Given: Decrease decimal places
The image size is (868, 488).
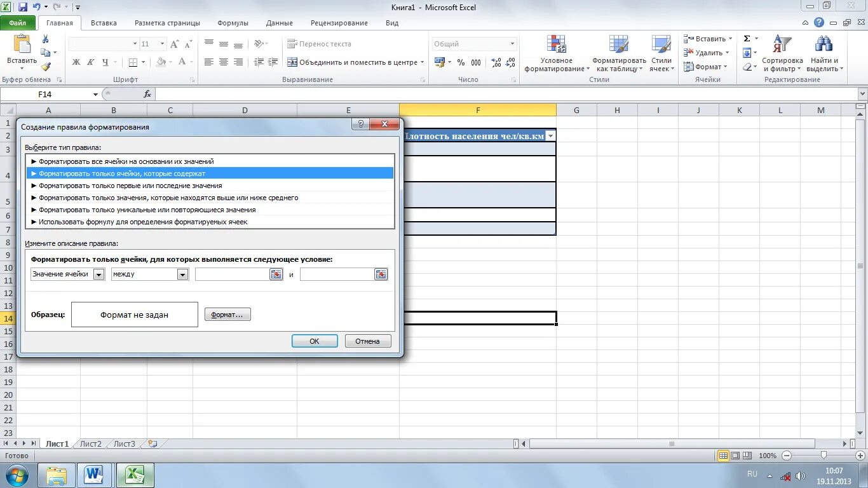Looking at the screenshot, I should pos(511,62).
